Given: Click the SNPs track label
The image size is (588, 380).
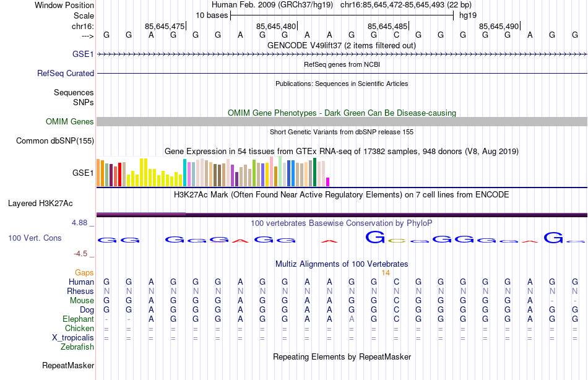Looking at the screenshot, I should point(84,102).
